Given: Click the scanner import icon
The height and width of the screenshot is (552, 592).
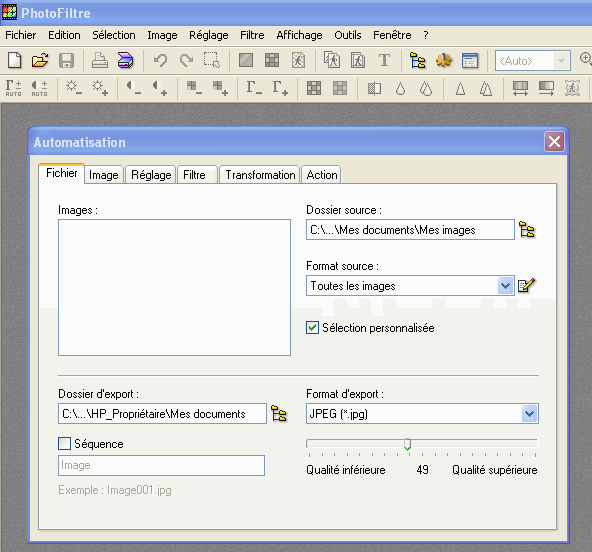Looking at the screenshot, I should click(x=125, y=60).
